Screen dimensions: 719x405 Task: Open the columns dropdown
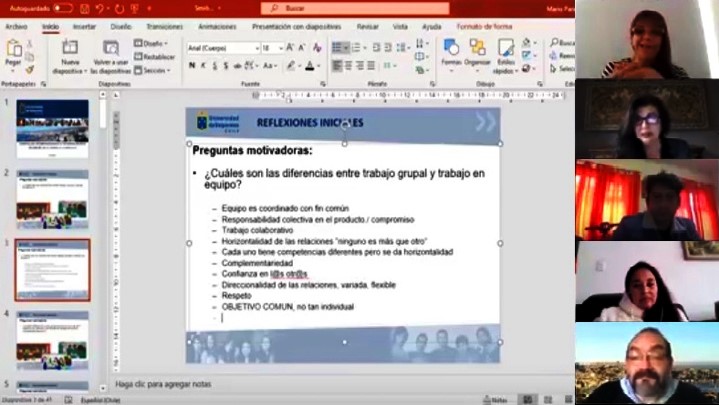click(390, 66)
